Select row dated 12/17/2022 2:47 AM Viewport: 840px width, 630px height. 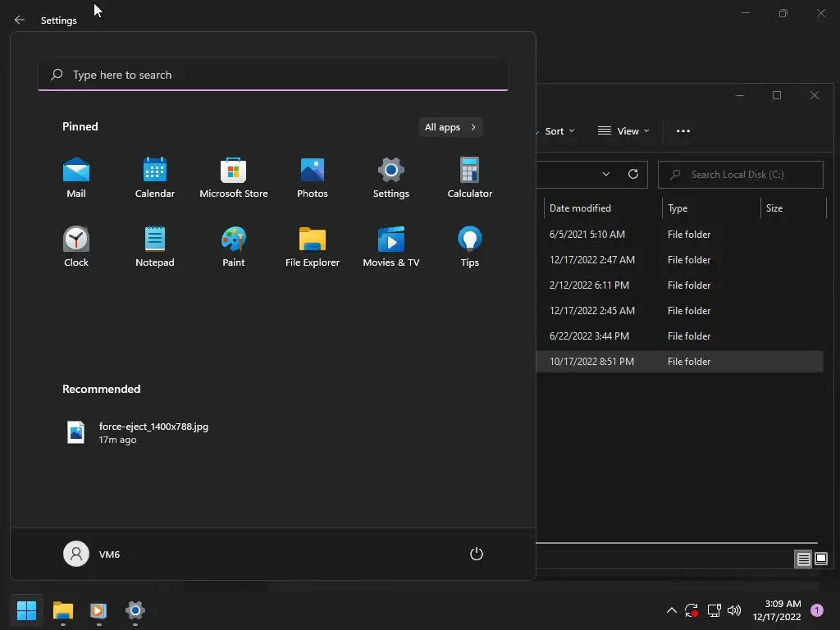click(x=680, y=260)
